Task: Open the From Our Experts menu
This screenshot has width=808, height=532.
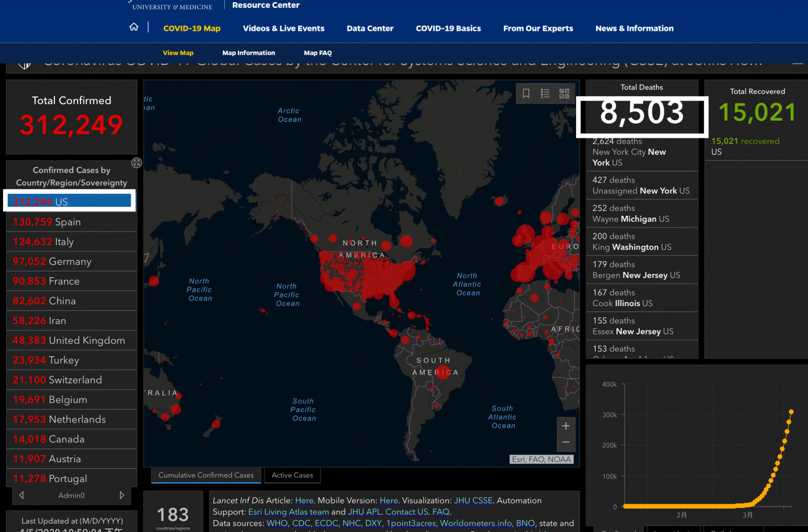Action: [x=538, y=28]
